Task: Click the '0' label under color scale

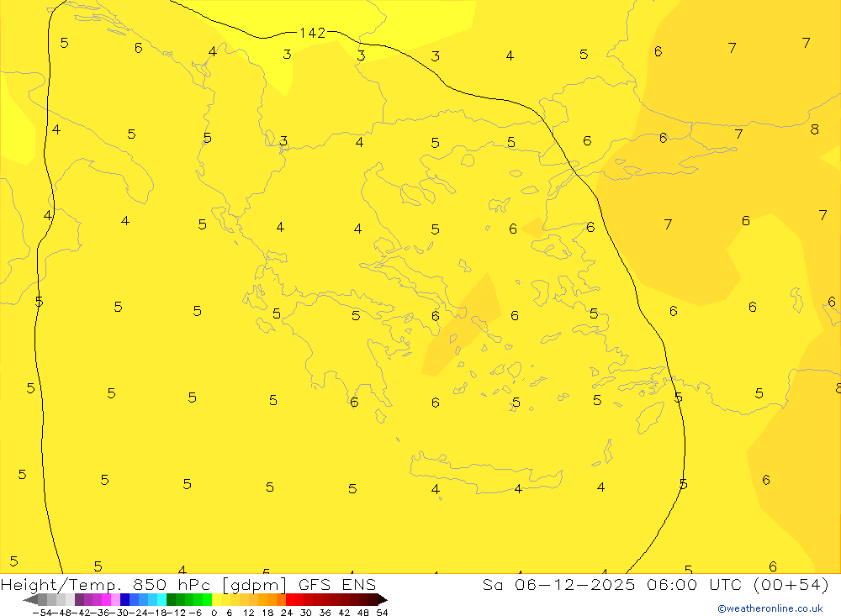Action: [214, 613]
